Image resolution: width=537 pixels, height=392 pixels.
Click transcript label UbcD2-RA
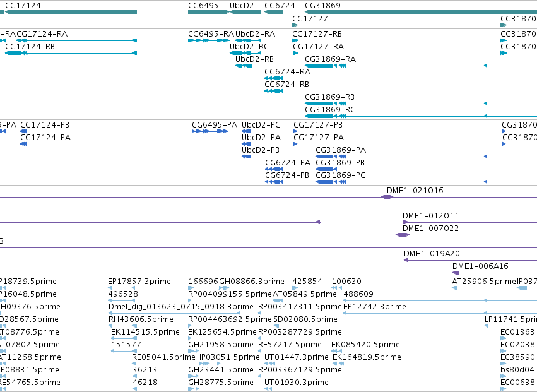coord(255,34)
